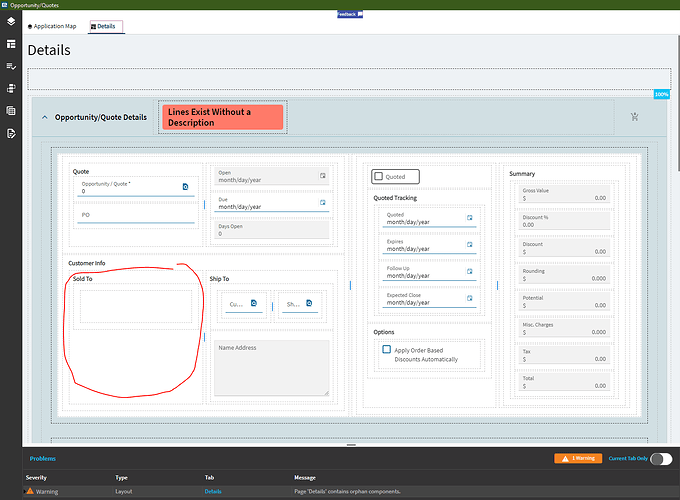Click the Type column header
This screenshot has width=680, height=500.
coord(121,477)
